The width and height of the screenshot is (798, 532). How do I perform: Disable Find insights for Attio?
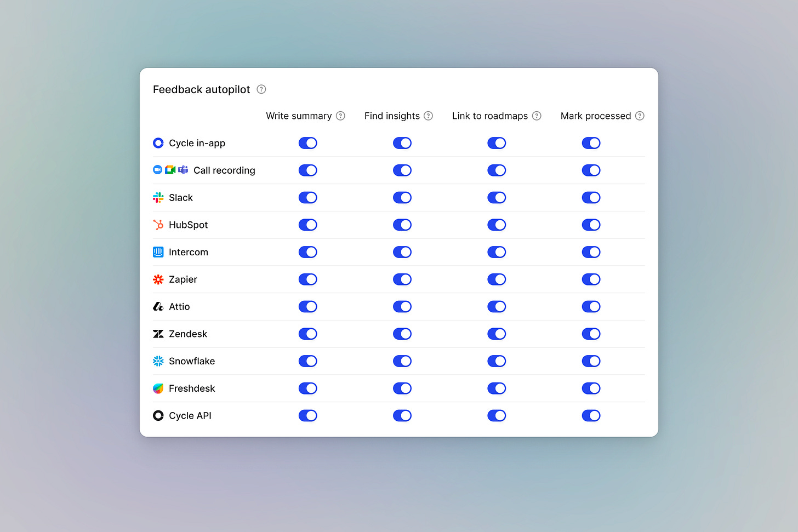[402, 307]
